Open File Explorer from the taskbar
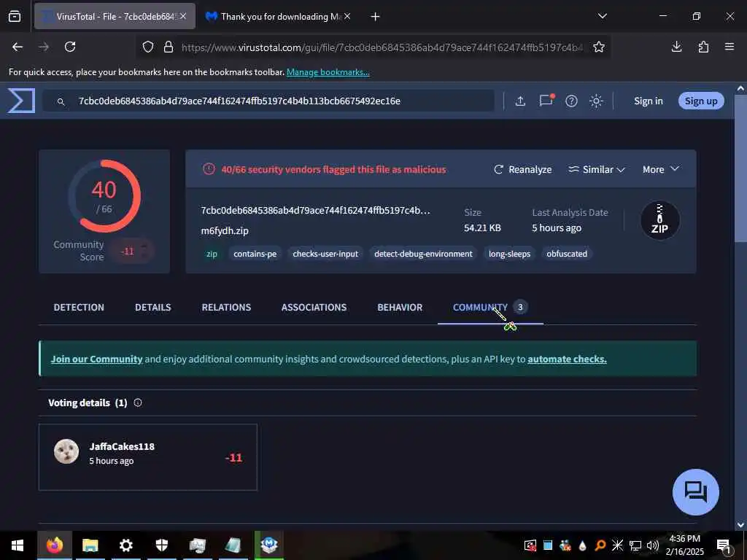Screen dimensions: 747x560 click(x=90, y=545)
